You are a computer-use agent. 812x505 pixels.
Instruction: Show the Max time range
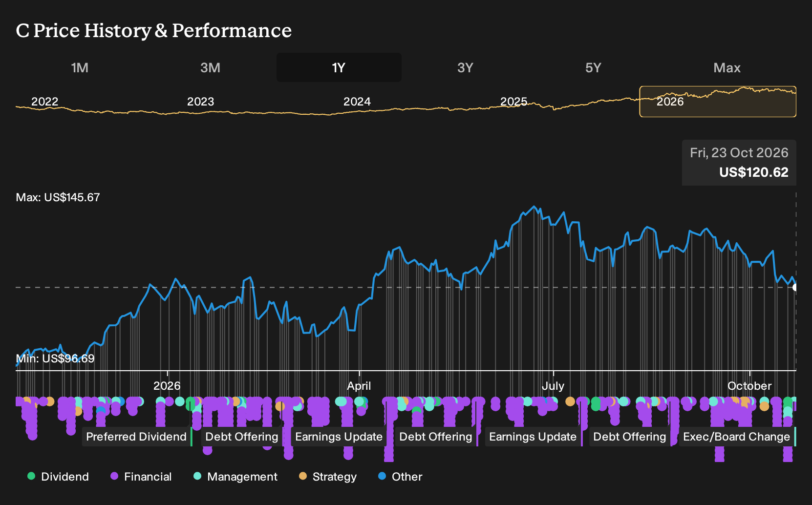tap(727, 67)
